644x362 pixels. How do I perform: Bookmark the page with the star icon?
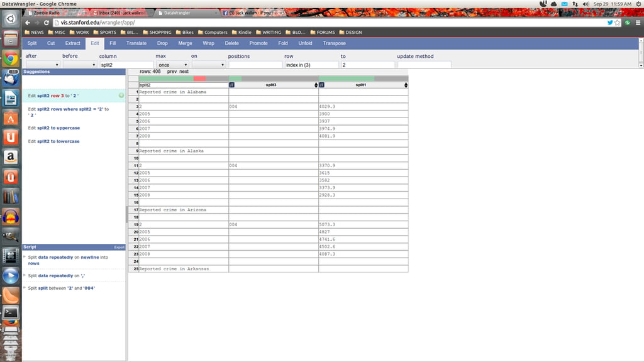[618, 23]
